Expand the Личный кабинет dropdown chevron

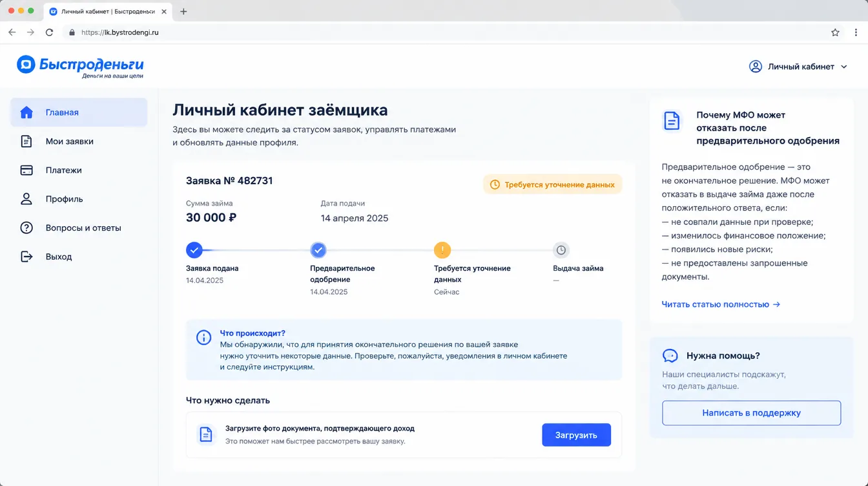point(843,67)
